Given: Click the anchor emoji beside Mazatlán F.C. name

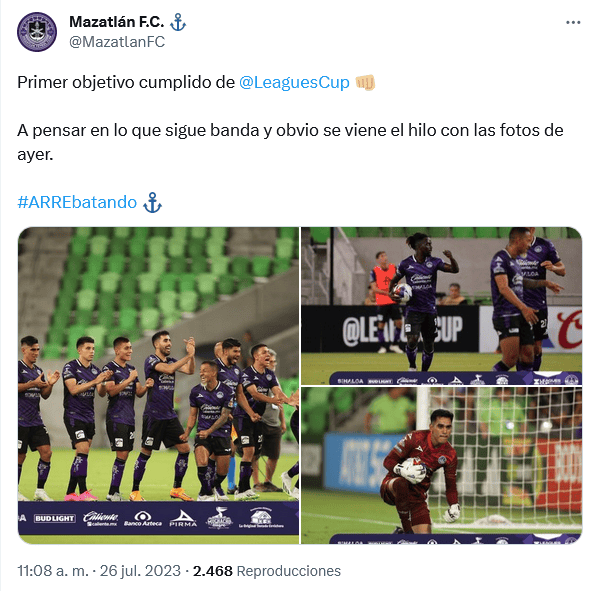Looking at the screenshot, I should coord(178,22).
